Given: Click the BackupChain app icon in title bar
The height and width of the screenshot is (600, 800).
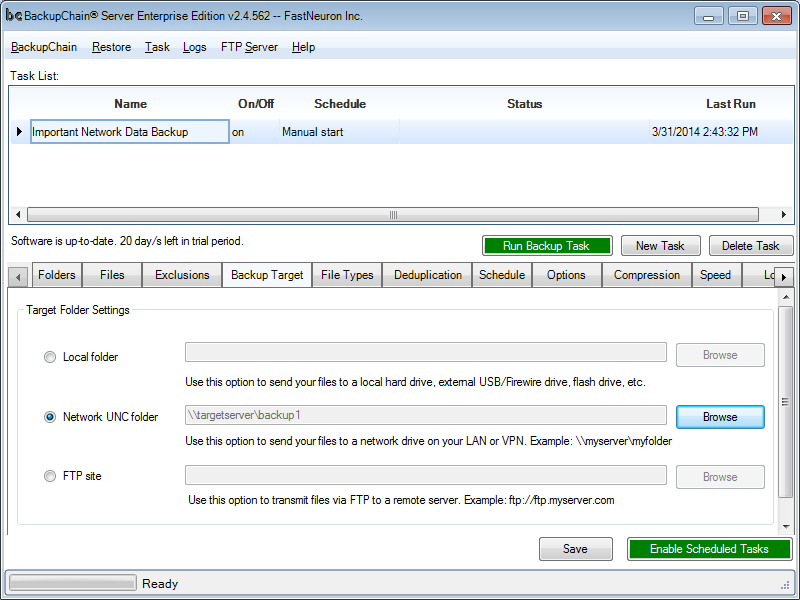Looking at the screenshot, I should pyautogui.click(x=13, y=16).
